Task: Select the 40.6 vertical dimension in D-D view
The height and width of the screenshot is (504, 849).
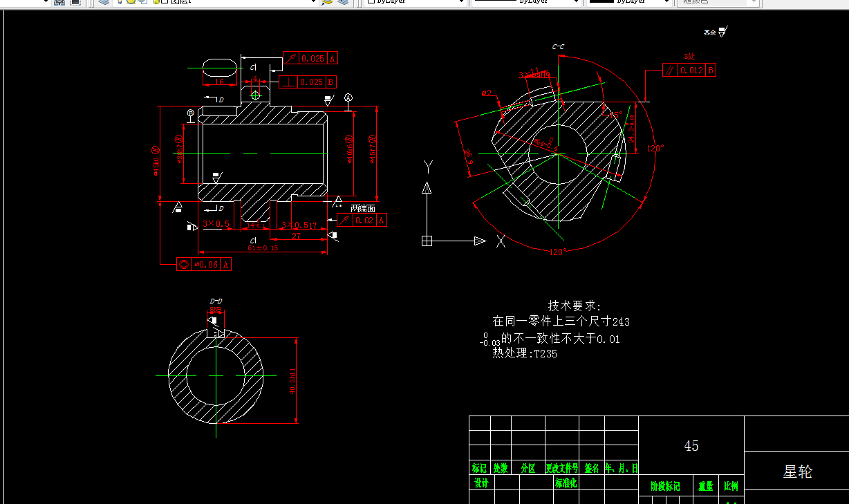Action: (293, 381)
